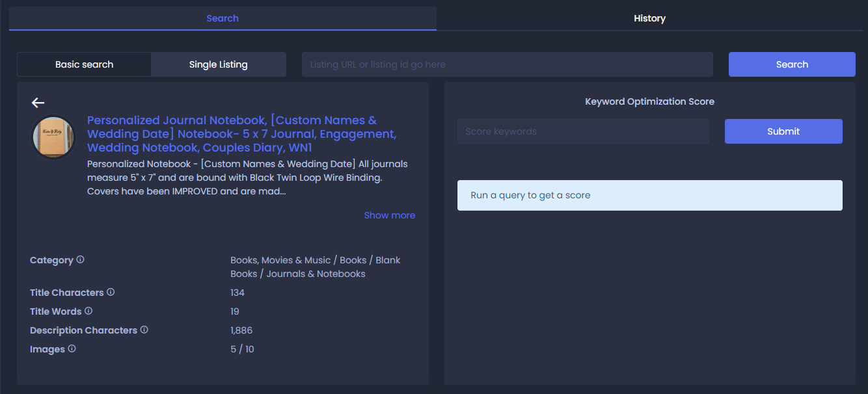Open the Personalized Journal Notebook listing title
868x394 pixels.
[242, 134]
